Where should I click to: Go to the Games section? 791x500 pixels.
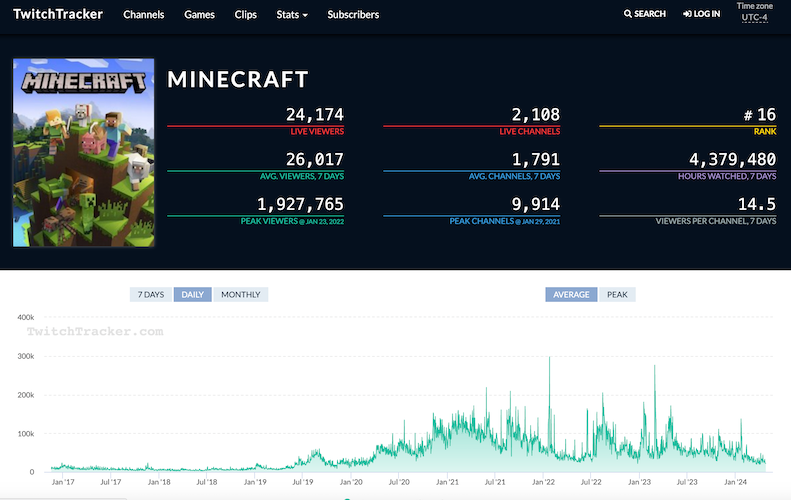(199, 15)
